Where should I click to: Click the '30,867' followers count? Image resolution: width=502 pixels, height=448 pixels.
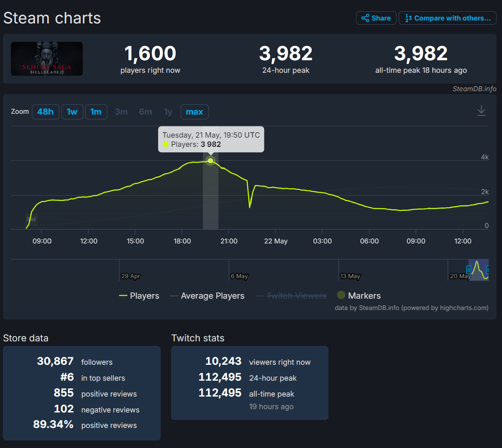pyautogui.click(x=55, y=361)
